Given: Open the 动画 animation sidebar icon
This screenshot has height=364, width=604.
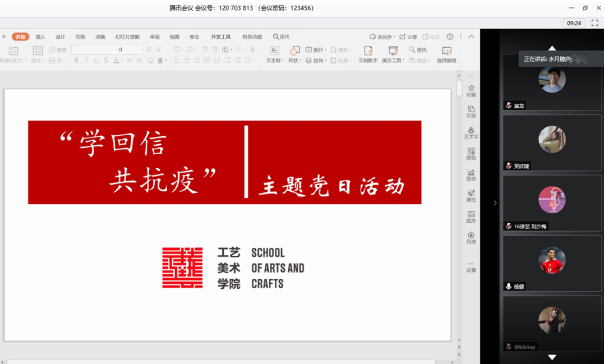Looking at the screenshot, I should pos(471,91).
